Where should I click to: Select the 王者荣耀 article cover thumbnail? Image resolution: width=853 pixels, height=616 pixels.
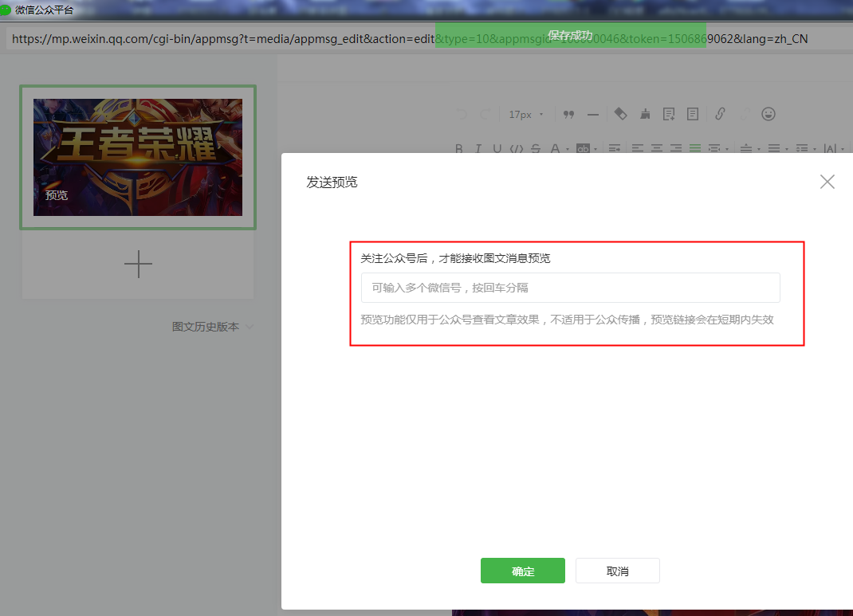click(x=138, y=157)
